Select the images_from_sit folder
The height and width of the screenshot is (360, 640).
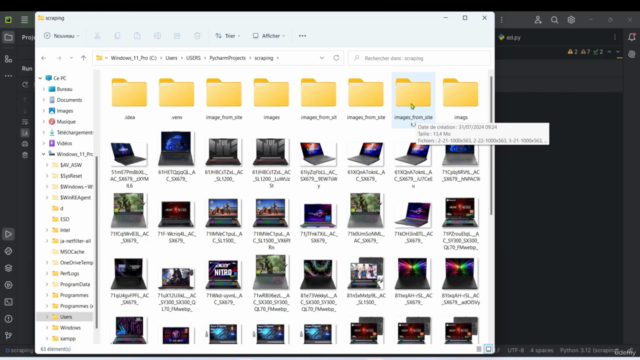point(318,99)
